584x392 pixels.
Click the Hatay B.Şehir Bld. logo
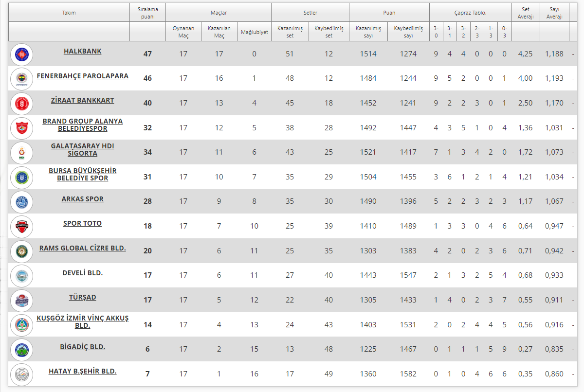tap(21, 374)
